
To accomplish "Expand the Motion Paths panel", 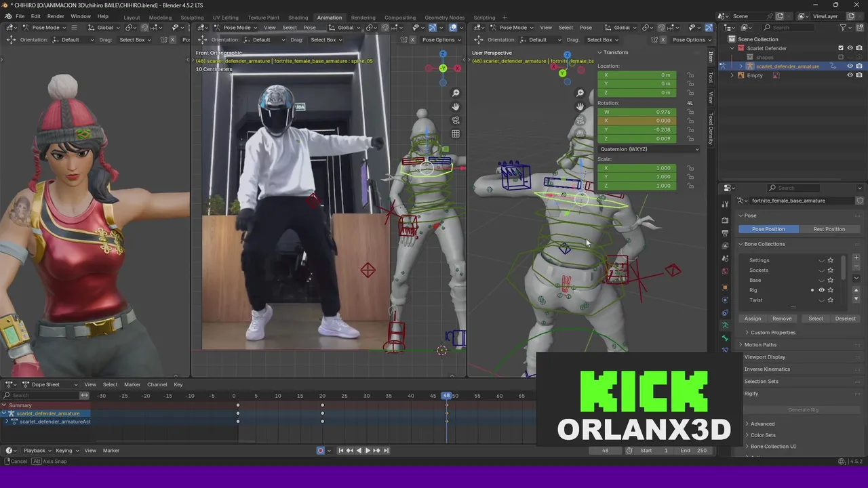I will pyautogui.click(x=759, y=345).
